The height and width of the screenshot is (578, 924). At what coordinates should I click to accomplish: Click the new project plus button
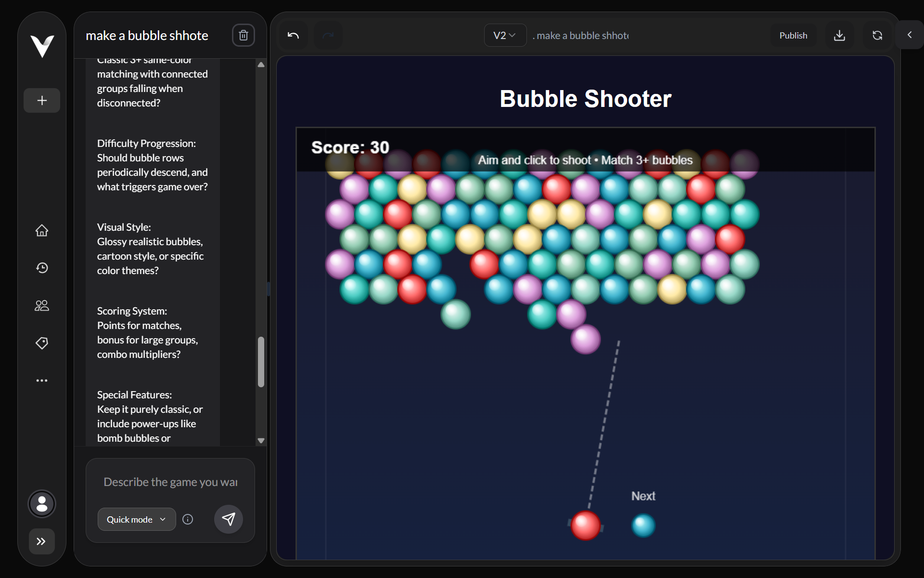[x=42, y=100]
